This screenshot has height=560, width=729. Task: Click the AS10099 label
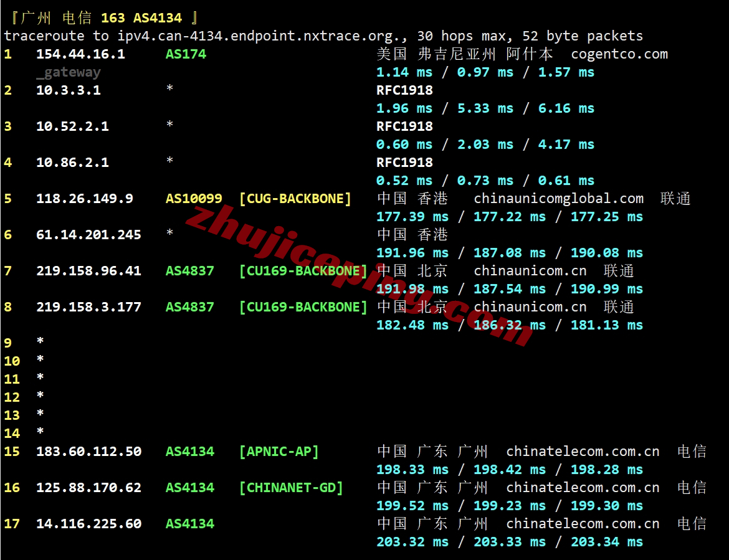194,199
